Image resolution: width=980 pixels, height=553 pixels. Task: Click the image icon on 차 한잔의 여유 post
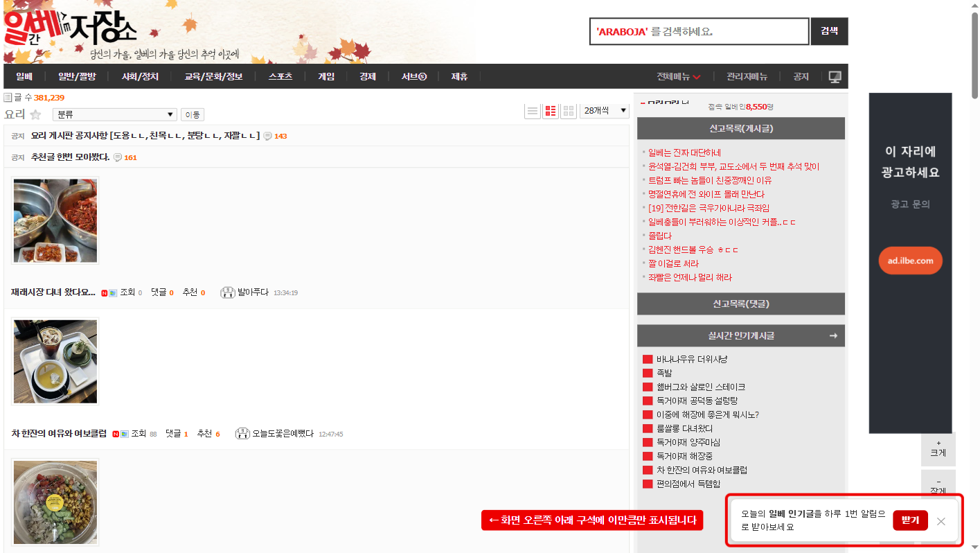(124, 434)
